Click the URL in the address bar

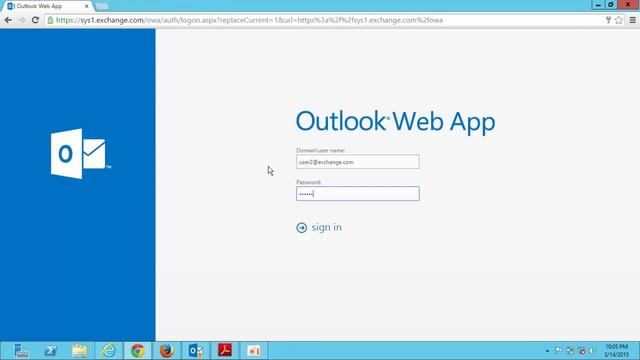(x=249, y=20)
